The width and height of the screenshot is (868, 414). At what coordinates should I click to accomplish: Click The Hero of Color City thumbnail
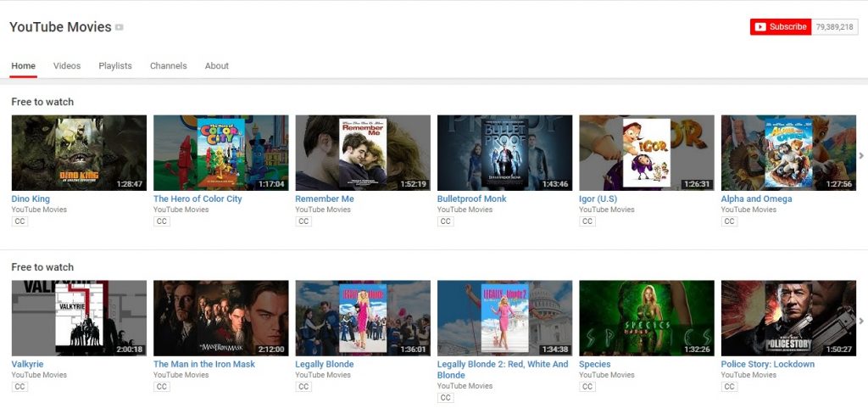(x=220, y=153)
